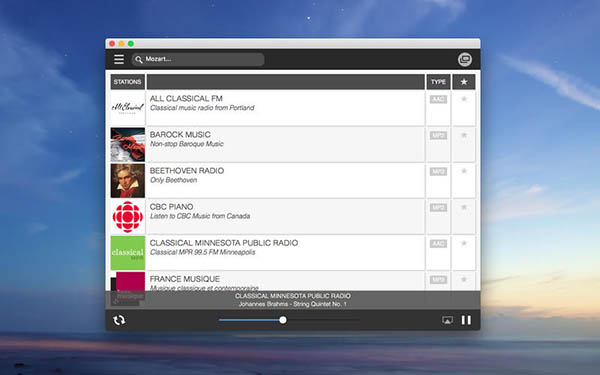
Task: Select BAROCK MUSIC station title
Action: point(180,135)
